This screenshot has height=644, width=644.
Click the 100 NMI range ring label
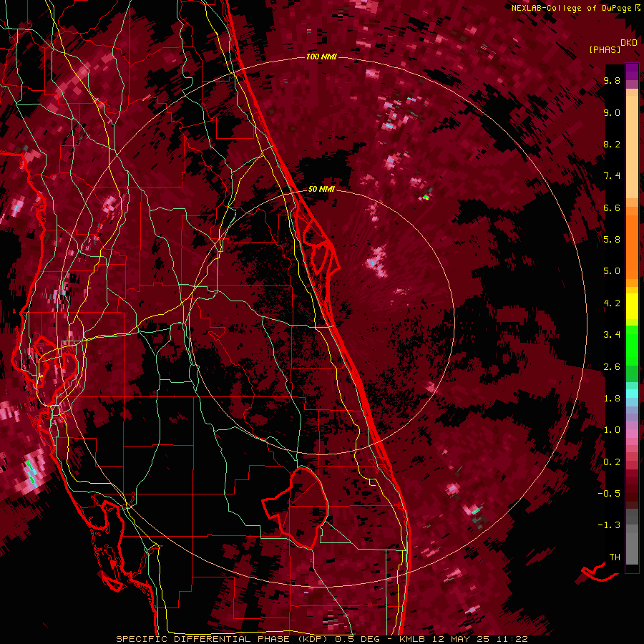click(x=321, y=57)
